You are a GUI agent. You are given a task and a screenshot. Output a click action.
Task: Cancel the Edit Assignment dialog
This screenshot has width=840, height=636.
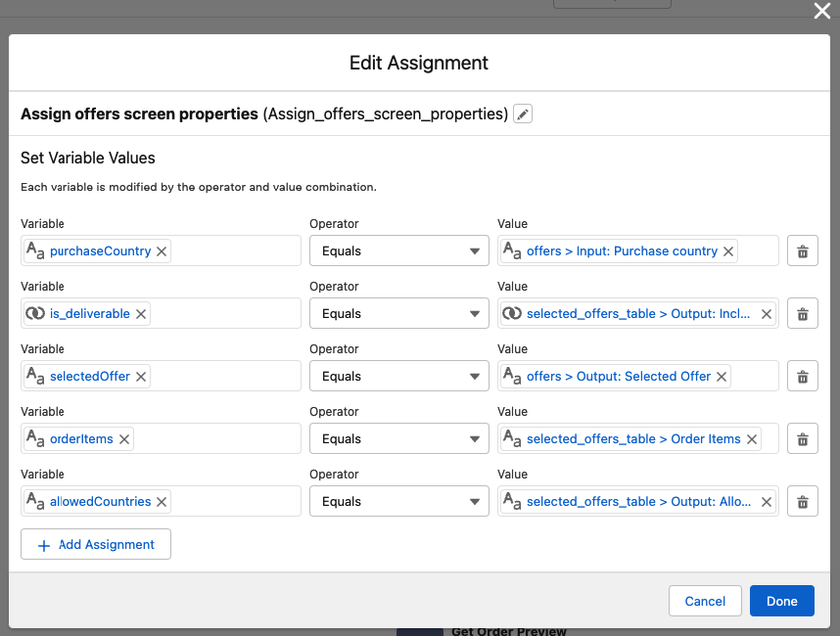coord(705,601)
